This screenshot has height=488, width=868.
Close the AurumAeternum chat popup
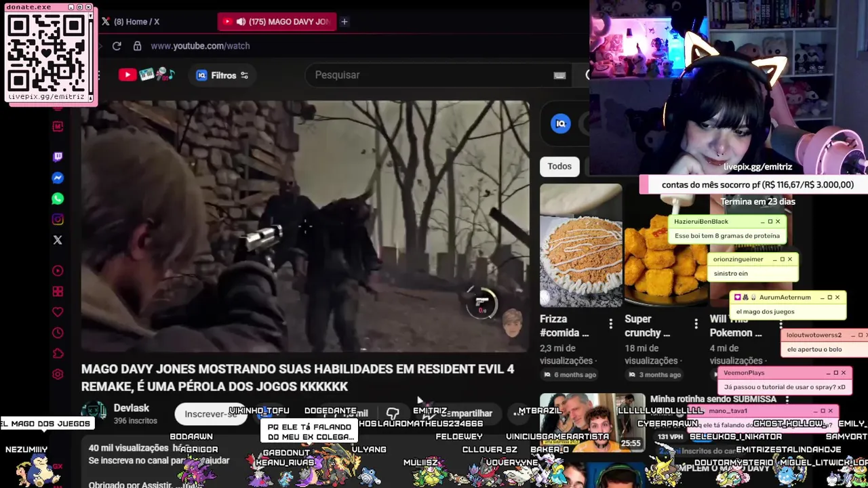pyautogui.click(x=837, y=298)
